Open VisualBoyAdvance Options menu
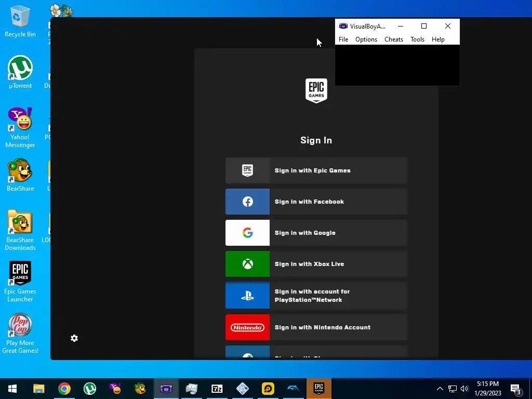The width and height of the screenshot is (532, 399). click(366, 39)
